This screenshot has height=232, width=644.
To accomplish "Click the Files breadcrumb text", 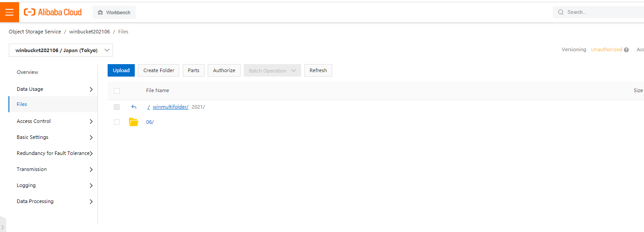I will click(123, 32).
